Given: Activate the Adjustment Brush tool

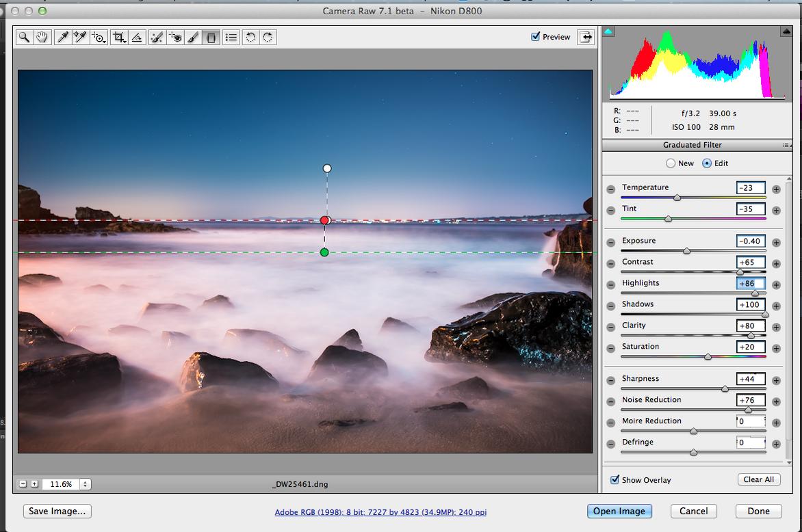Looking at the screenshot, I should point(194,38).
